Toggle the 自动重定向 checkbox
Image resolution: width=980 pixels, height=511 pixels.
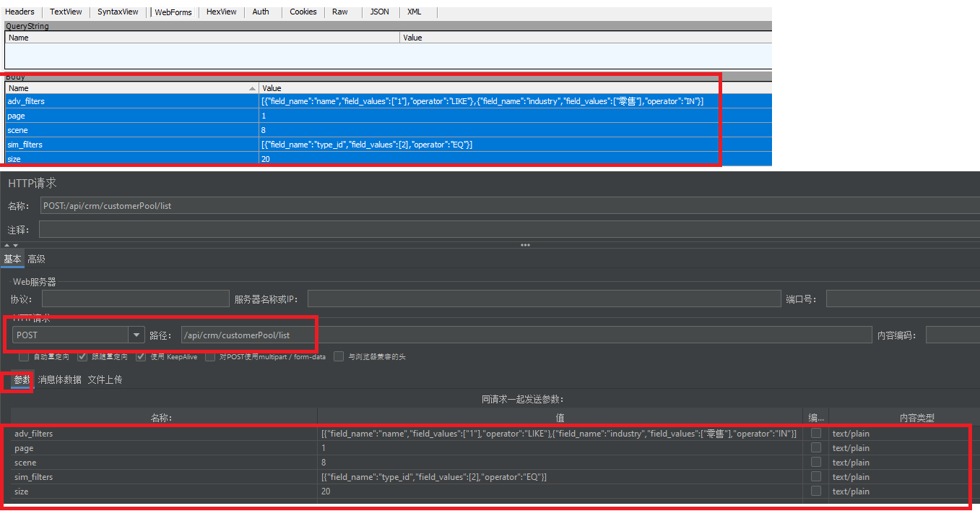click(x=24, y=357)
